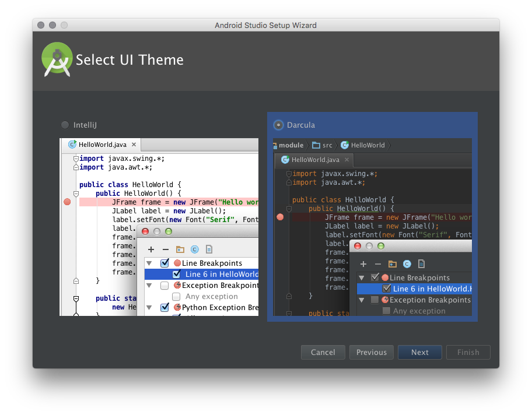Toggle Exception Breakpoints checkbox in IntelliJ preview
532x415 pixels.
(x=164, y=286)
